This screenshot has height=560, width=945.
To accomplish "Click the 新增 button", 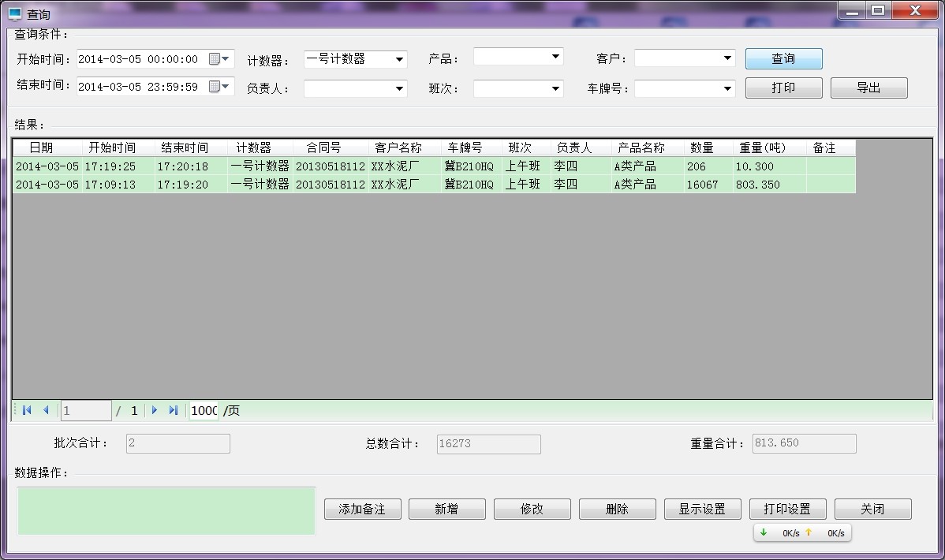I will tap(447, 510).
